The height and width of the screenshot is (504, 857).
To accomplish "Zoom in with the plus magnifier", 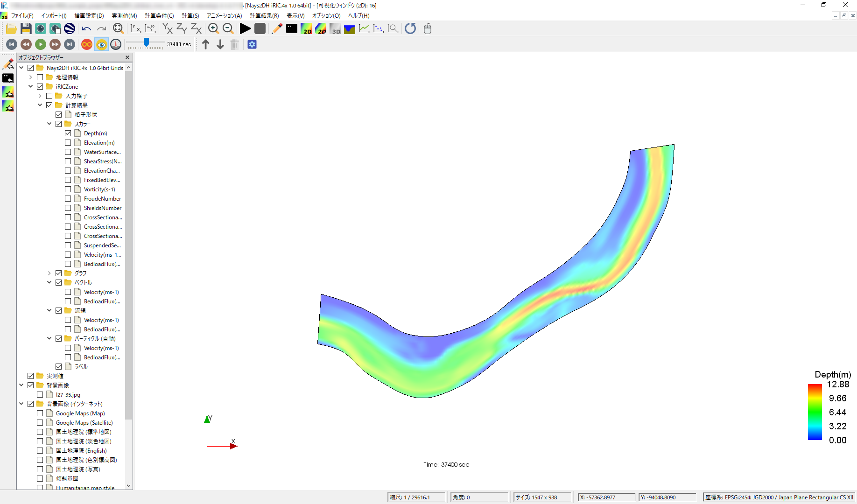I will 213,29.
